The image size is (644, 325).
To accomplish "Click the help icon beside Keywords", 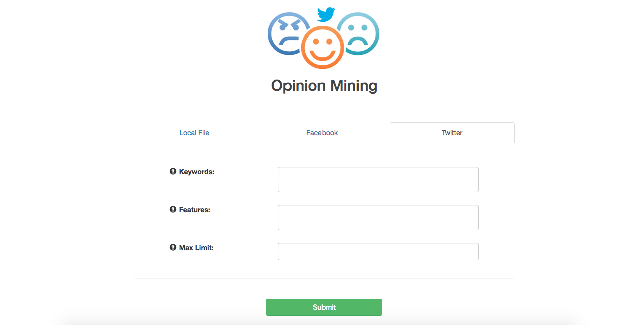I will [173, 172].
